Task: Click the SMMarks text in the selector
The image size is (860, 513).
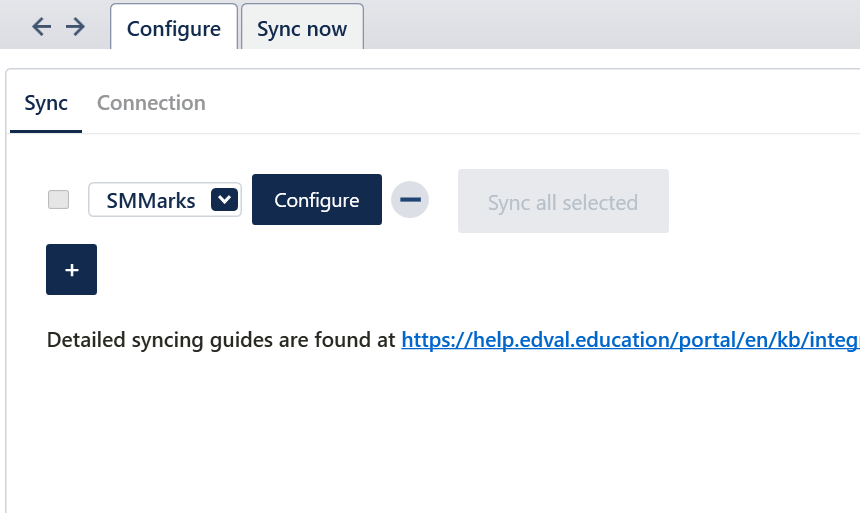Action: click(x=151, y=200)
